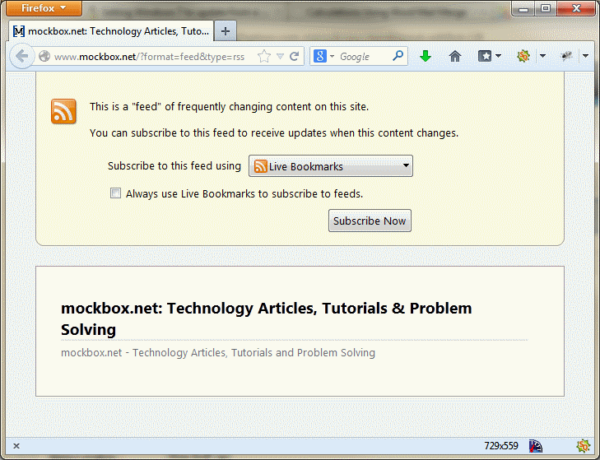Image resolution: width=600 pixels, height=460 pixels.
Task: Open the Bookmarks menu star button
Action: [489, 56]
